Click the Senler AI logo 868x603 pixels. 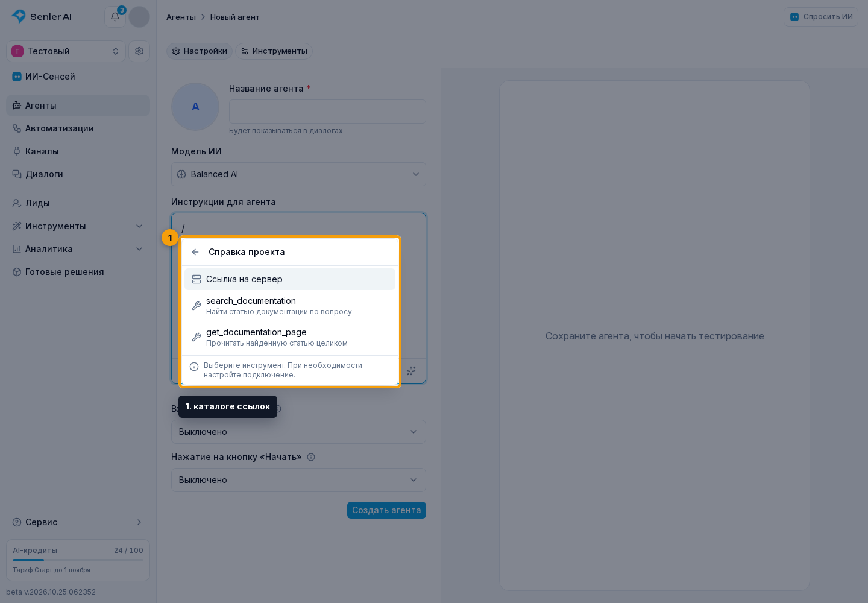tap(42, 17)
